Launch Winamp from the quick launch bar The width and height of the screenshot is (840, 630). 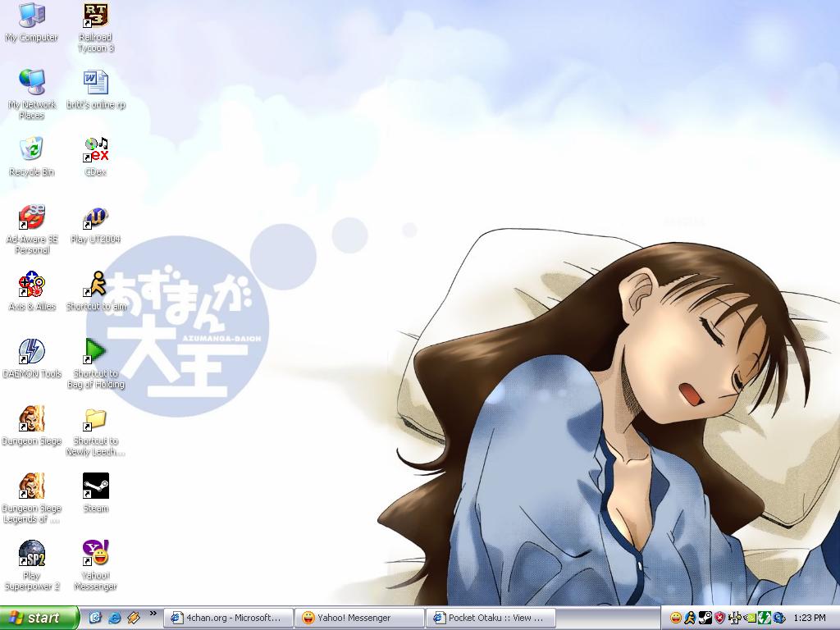134,618
